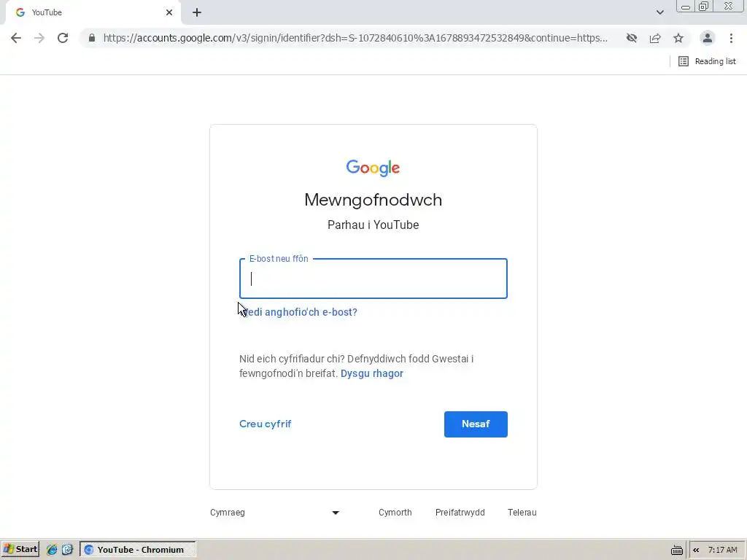
Task: Open the Cymorth help link
Action: pos(395,513)
